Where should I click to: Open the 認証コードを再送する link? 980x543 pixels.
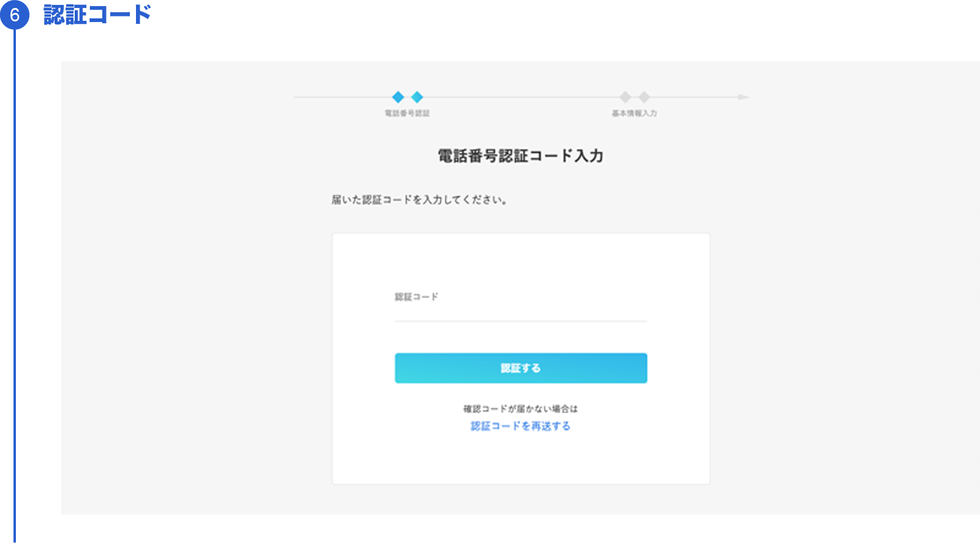coord(521,426)
